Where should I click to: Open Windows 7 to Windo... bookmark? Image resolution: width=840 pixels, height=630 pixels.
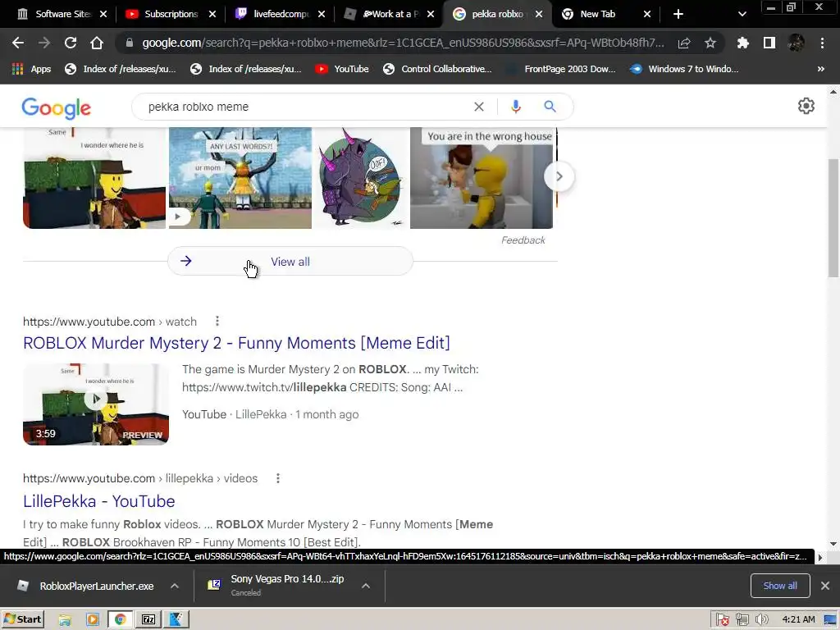685,69
